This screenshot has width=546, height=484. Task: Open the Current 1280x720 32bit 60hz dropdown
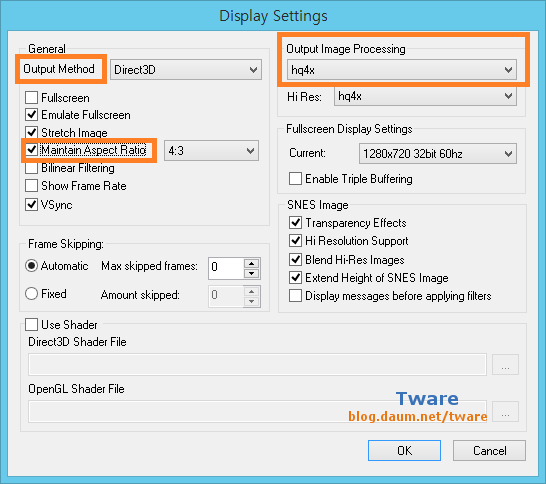[438, 154]
